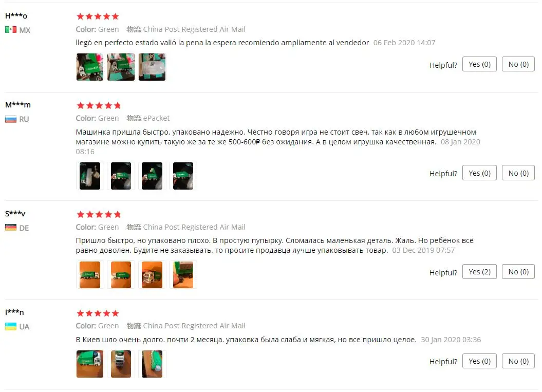This screenshot has height=392, width=542.
Task: Vote No on M***m's review
Action: point(518,173)
